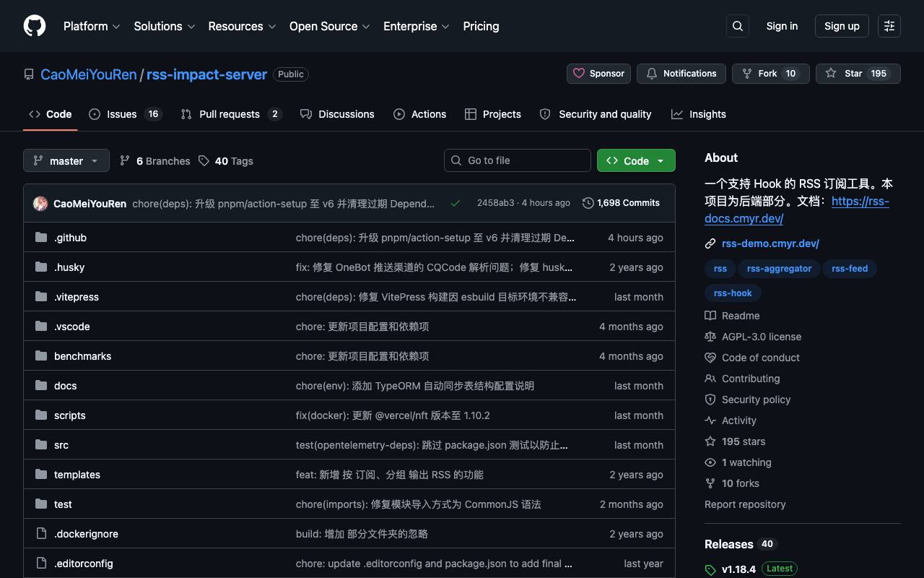View the 1,698 Commits history
Screen dimensions: 924x578
621,203
